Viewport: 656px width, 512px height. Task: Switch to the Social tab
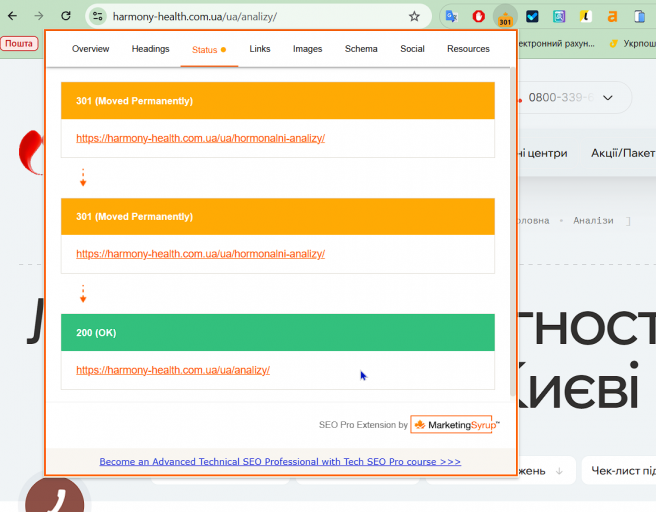[x=412, y=49]
